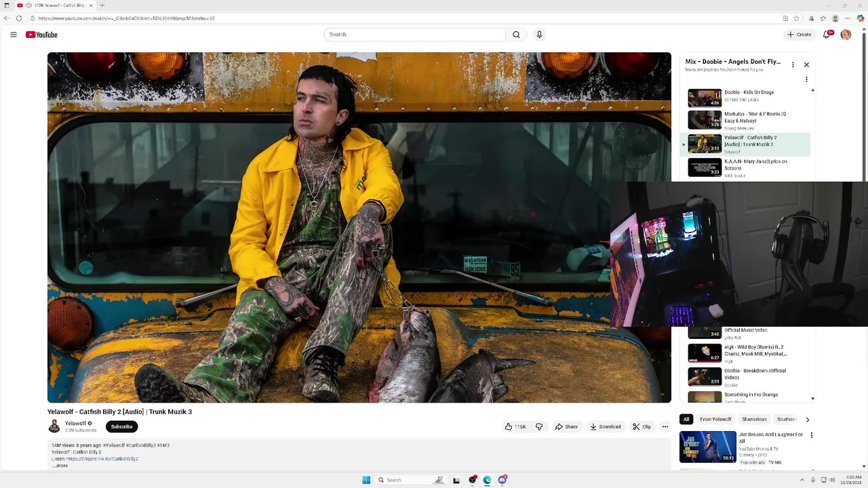Create a Clip of the video
Screen dimensions: 868x488
tap(642, 426)
